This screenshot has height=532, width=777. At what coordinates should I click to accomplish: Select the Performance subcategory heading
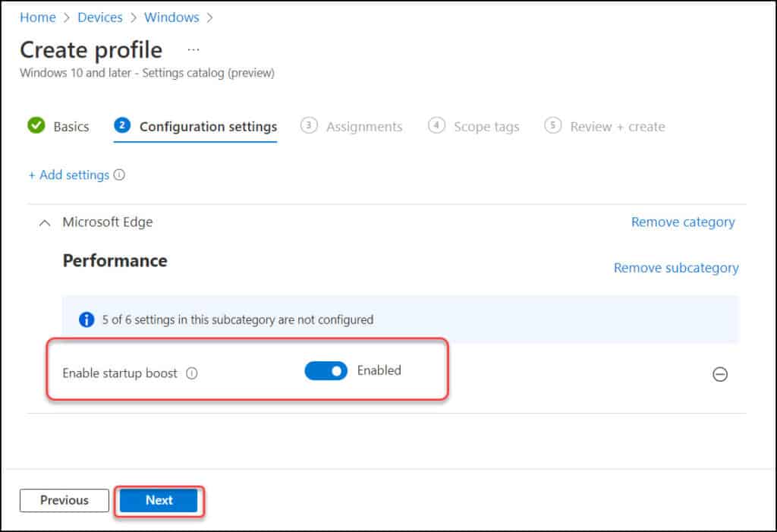(x=115, y=261)
